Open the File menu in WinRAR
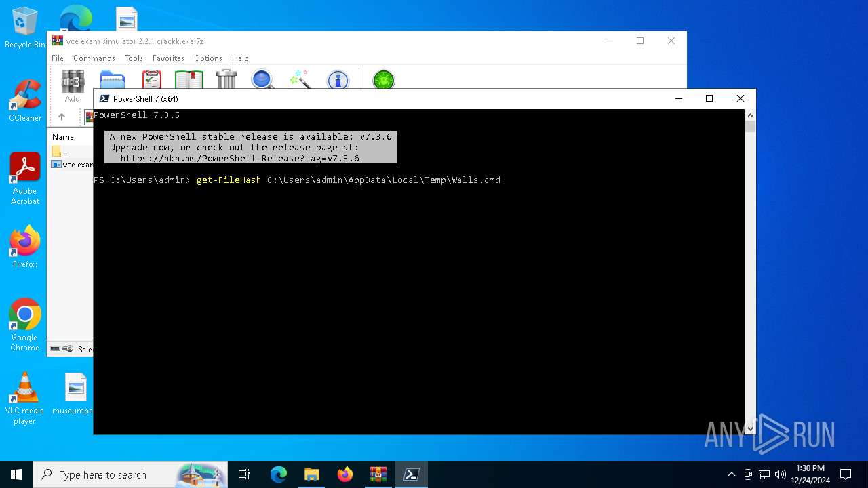Screen dimensions: 868x488 (x=58, y=58)
